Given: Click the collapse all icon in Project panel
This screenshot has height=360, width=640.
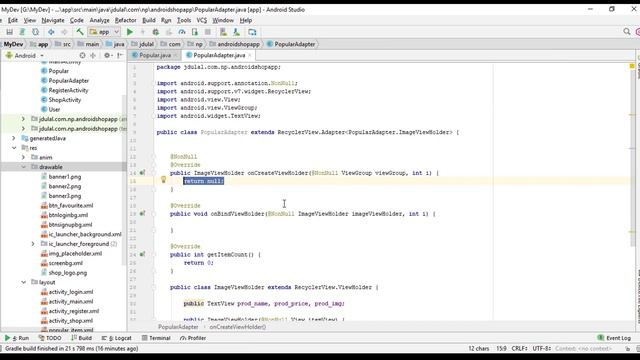Looking at the screenshot, I should click(x=93, y=55).
